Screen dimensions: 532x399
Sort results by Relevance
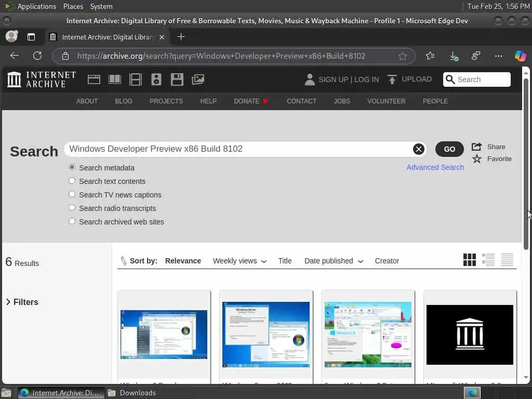183,261
